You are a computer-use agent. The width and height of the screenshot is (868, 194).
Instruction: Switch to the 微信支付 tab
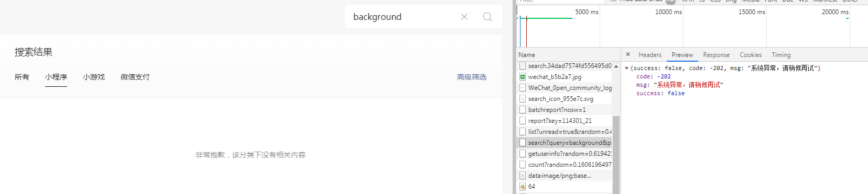click(135, 77)
